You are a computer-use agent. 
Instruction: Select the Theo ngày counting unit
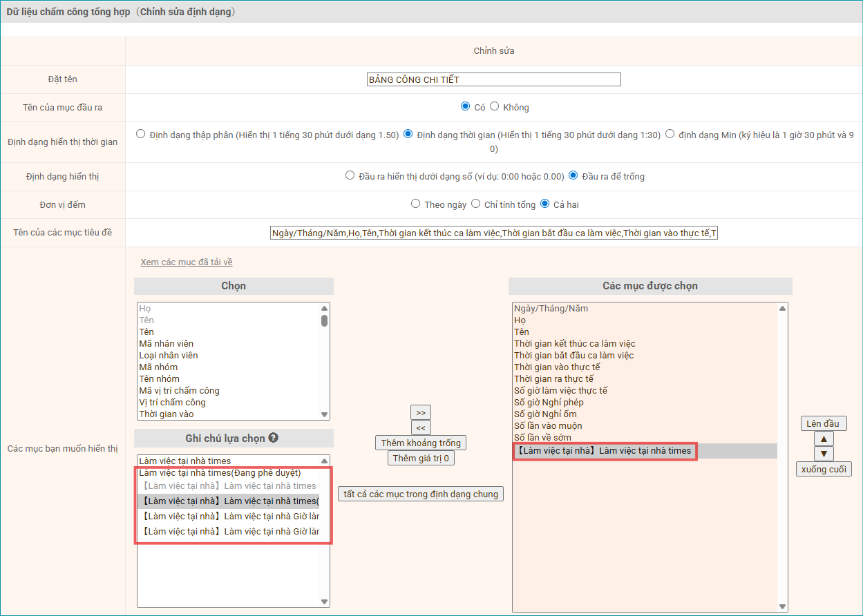(x=415, y=204)
